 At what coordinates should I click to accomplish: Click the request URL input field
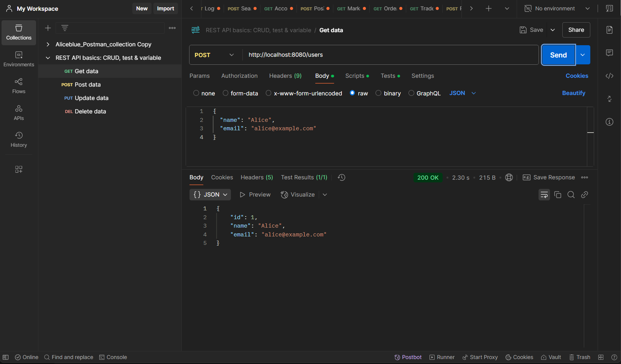tap(390, 55)
